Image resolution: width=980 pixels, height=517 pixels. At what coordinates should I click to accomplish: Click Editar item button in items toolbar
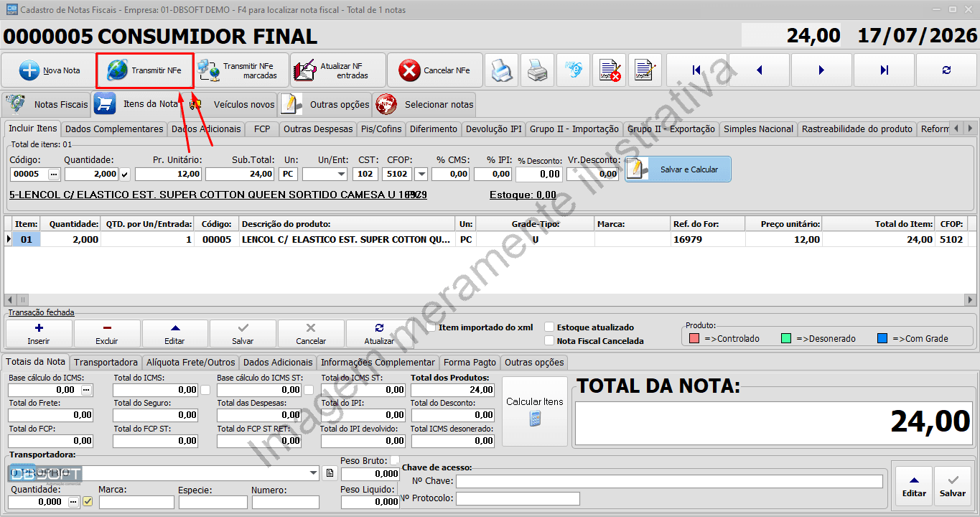coord(174,333)
